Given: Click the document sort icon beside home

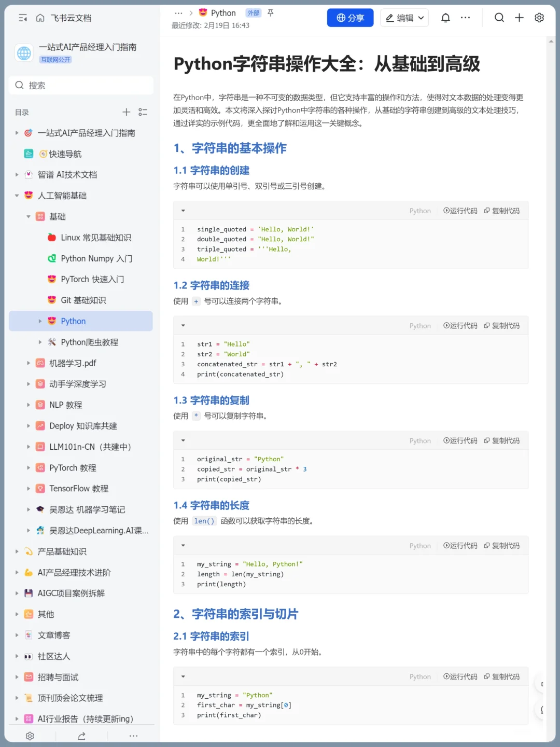Looking at the screenshot, I should pos(22,18).
